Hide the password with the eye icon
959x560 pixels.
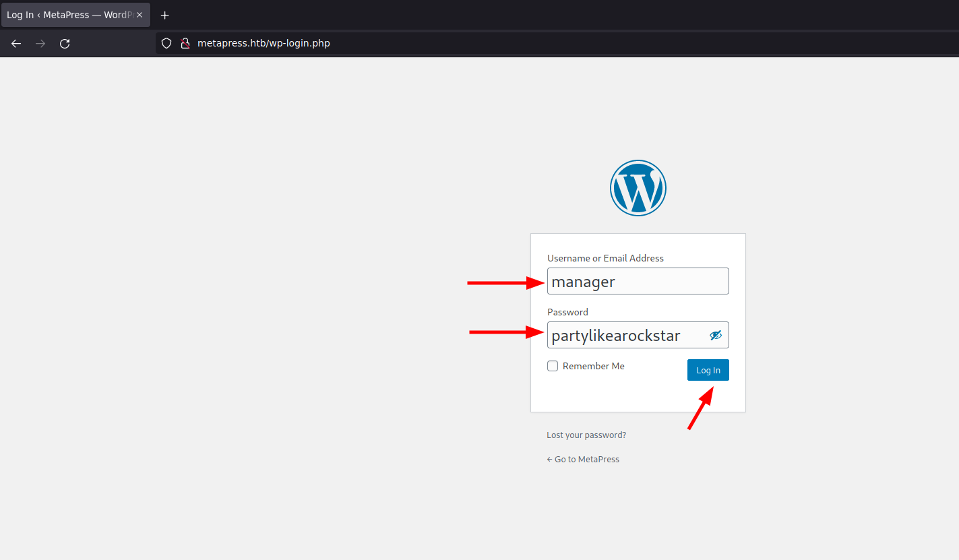716,335
